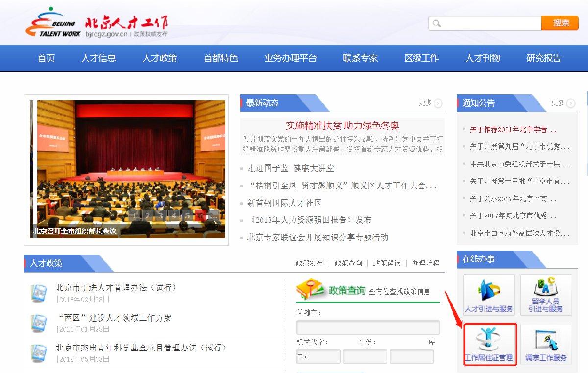Image resolution: width=588 pixels, height=373 pixels.
Task: Open 区级工作 navigation menu
Action: pos(421,58)
